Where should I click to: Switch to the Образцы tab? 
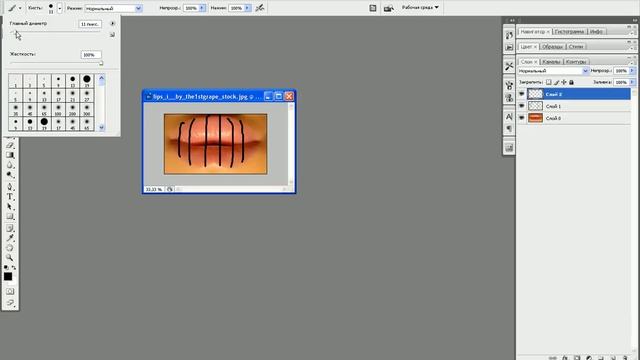tap(553, 47)
